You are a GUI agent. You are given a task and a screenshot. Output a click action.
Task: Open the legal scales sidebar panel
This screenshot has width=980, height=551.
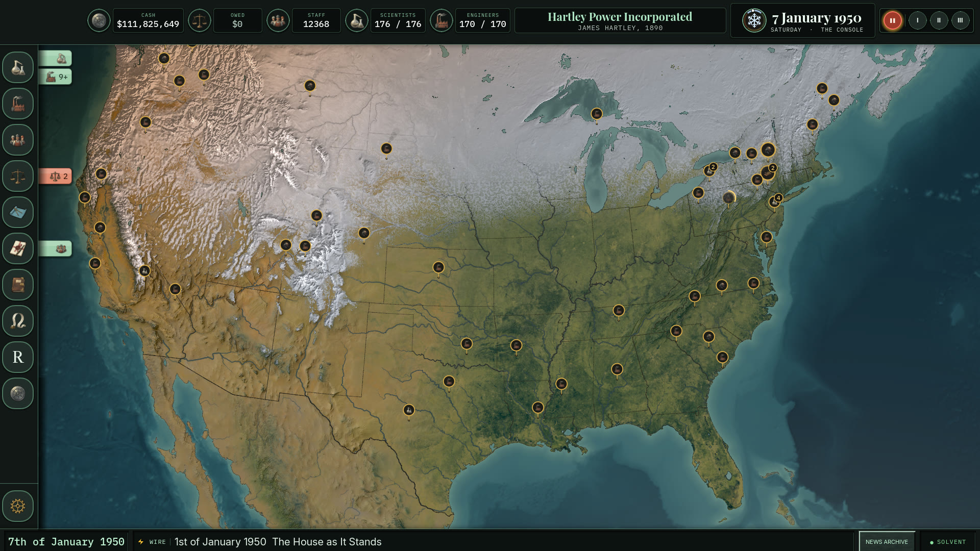tap(18, 176)
